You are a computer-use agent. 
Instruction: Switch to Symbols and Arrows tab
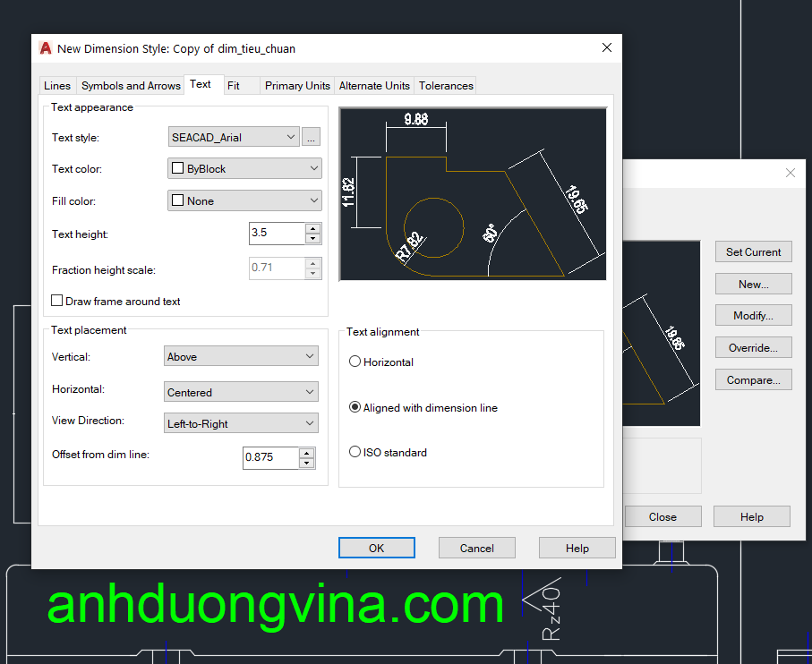[131, 86]
